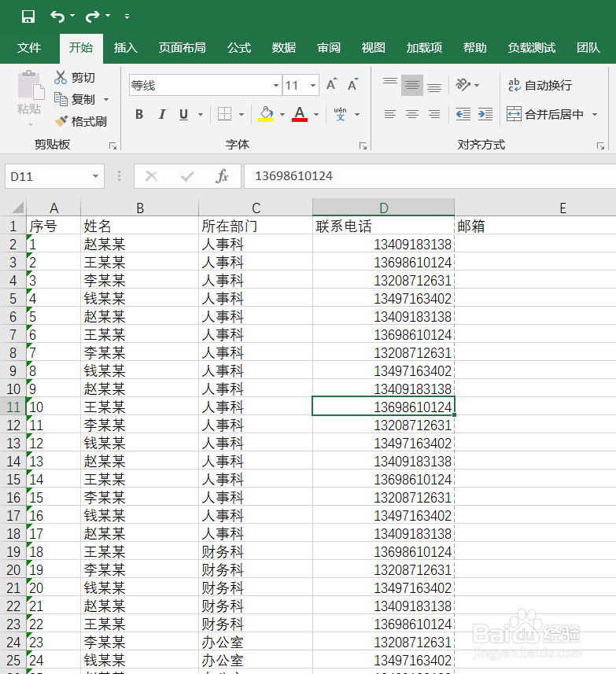Open the font size dropdown
Screen dimensions: 616x674
click(313, 85)
